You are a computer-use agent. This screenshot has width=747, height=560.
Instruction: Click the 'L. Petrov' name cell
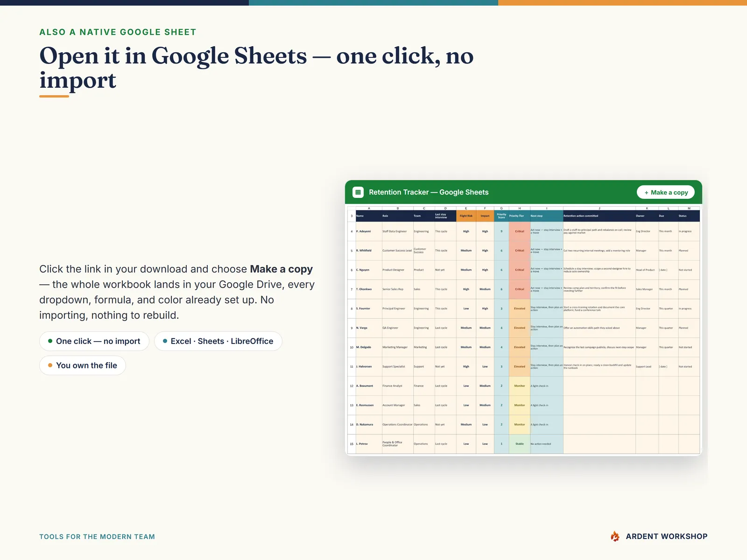click(368, 444)
